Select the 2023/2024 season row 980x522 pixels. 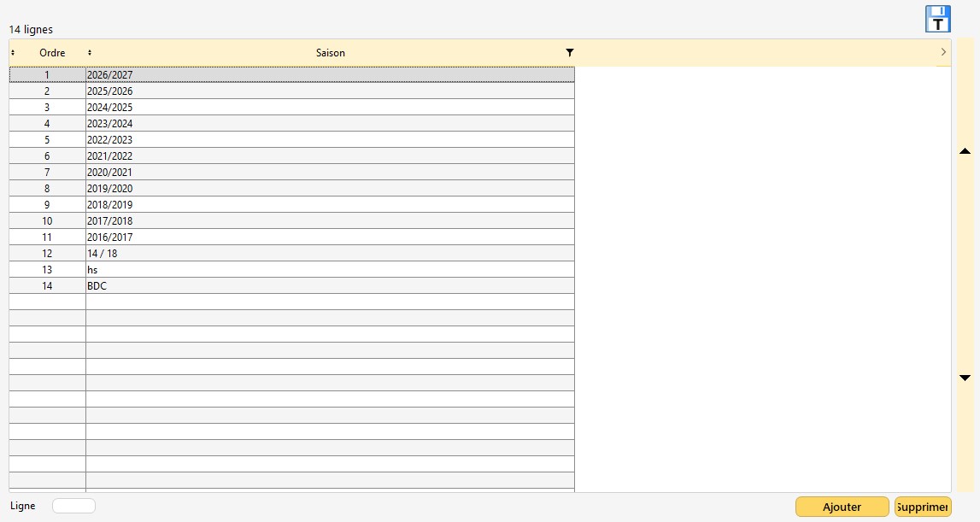[329, 124]
